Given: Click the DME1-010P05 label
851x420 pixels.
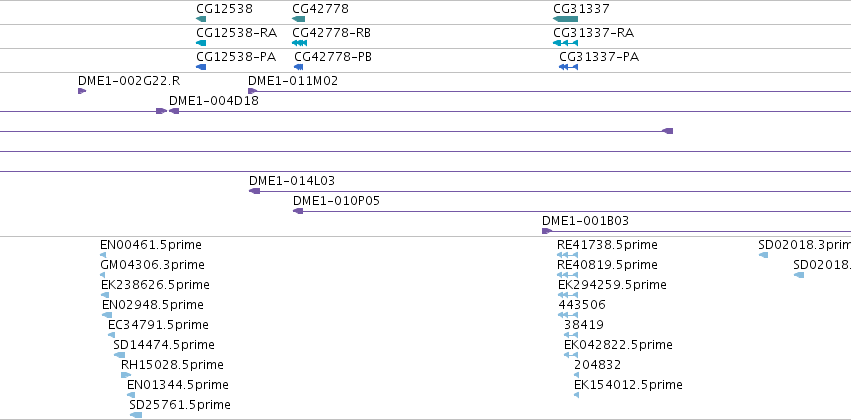Looking at the screenshot, I should tap(336, 201).
